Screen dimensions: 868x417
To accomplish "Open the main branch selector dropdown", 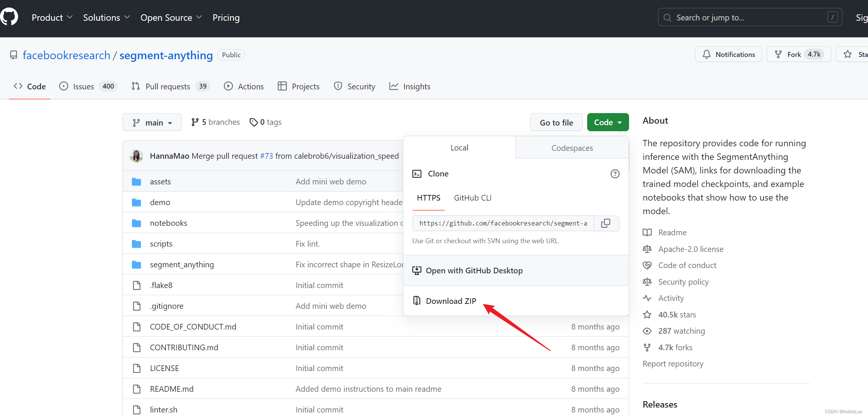I will click(152, 123).
